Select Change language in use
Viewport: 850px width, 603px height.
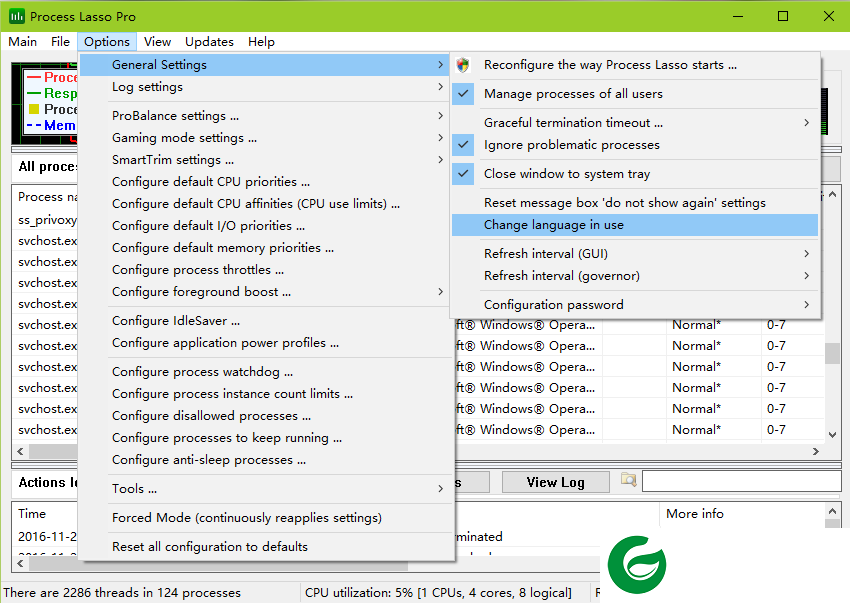(635, 225)
